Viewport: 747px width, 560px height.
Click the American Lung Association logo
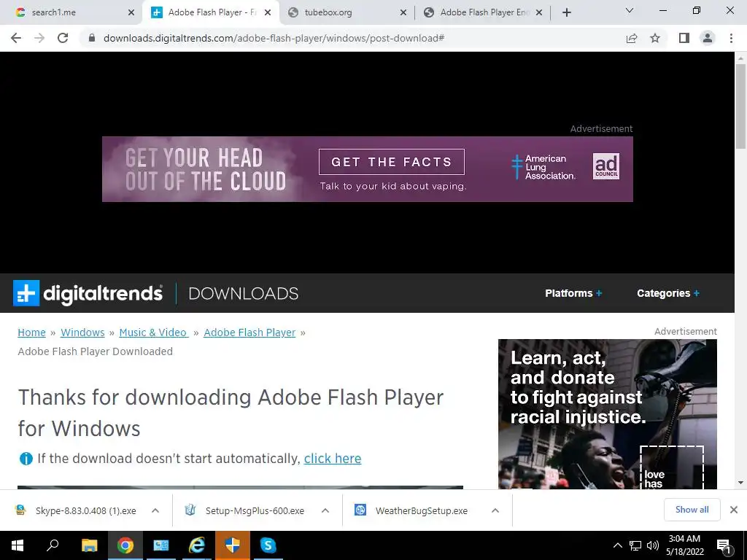click(543, 167)
